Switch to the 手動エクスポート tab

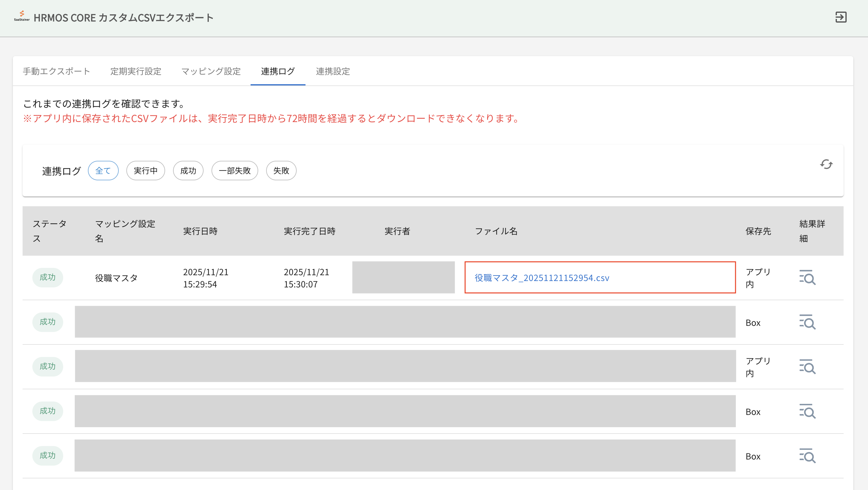click(56, 71)
